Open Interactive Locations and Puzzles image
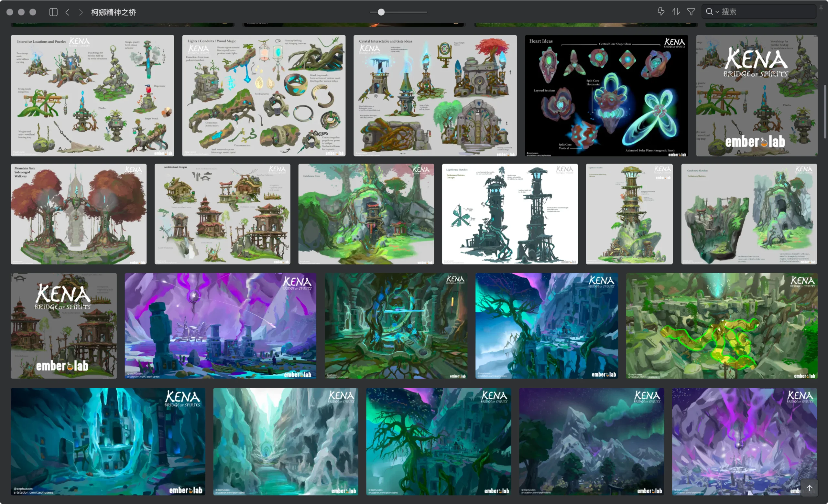The width and height of the screenshot is (828, 504). [93, 96]
